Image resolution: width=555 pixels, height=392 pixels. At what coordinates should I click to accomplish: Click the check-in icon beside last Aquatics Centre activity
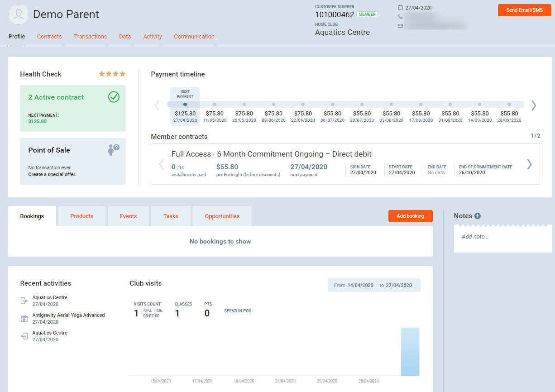(24, 336)
